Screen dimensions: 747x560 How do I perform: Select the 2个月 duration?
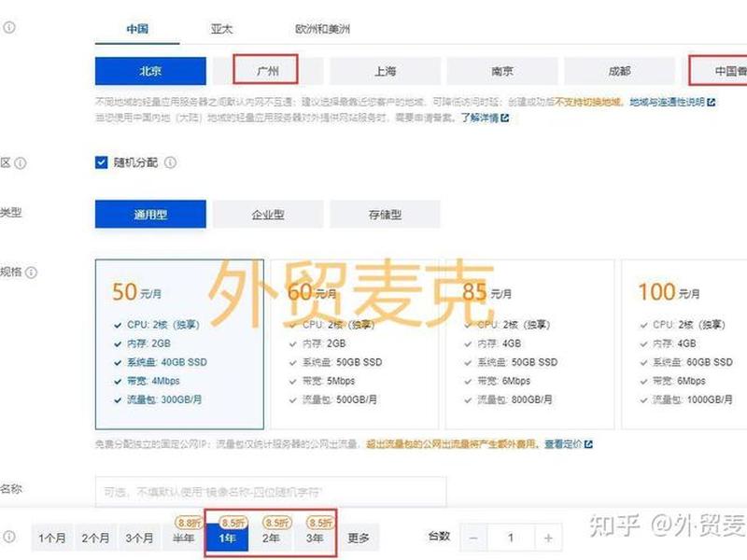96,539
